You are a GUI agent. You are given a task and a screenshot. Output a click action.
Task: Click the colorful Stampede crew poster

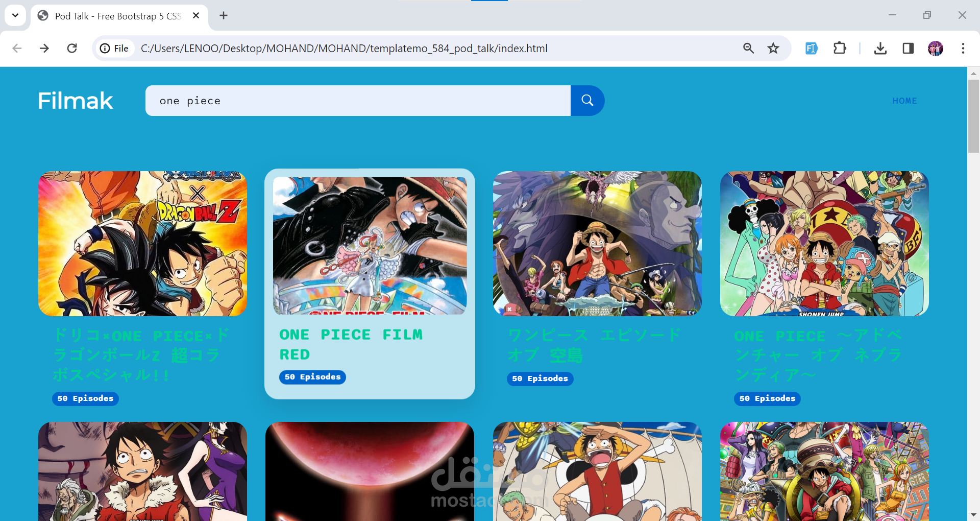824,471
